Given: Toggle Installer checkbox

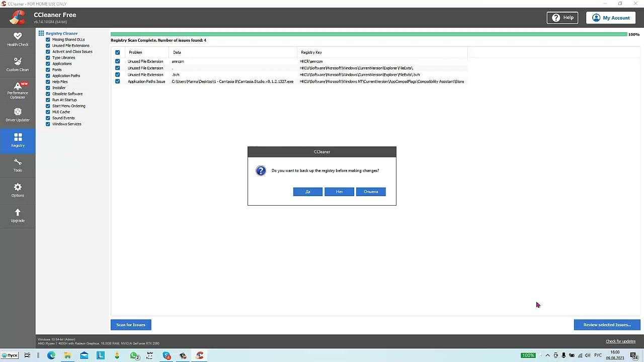Looking at the screenshot, I should 48,88.
